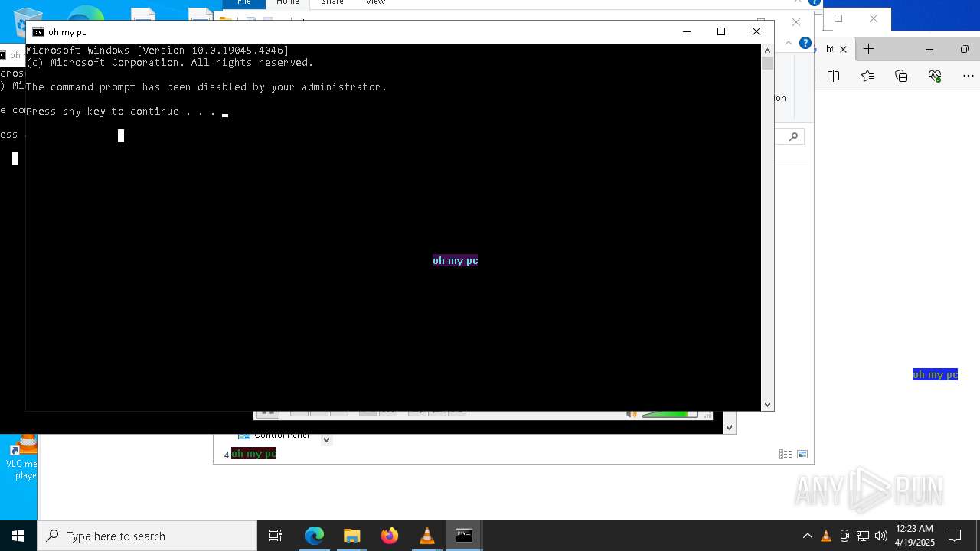Minimize the front "oh my pc" console window
Image resolution: width=980 pixels, height=551 pixels.
click(x=687, y=31)
